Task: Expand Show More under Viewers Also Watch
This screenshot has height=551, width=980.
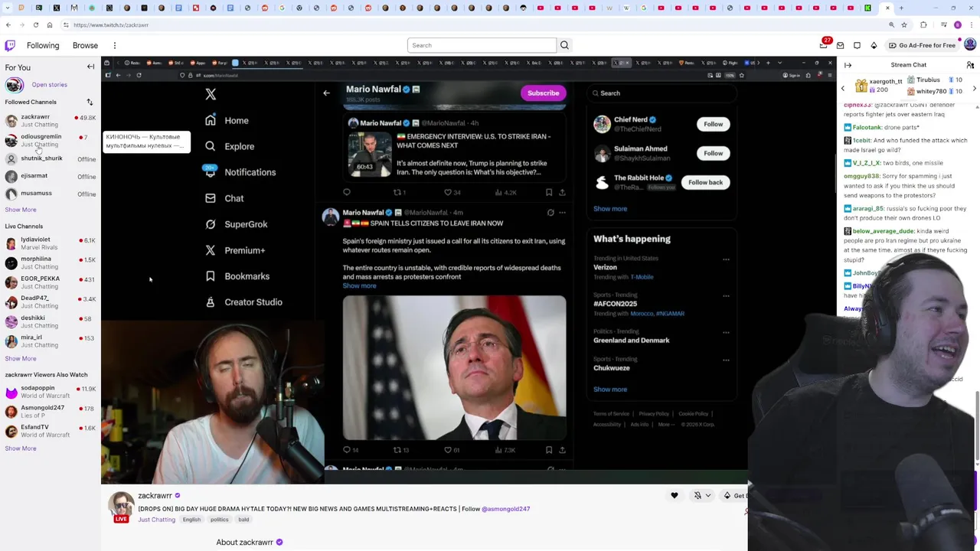Action: coord(21,448)
